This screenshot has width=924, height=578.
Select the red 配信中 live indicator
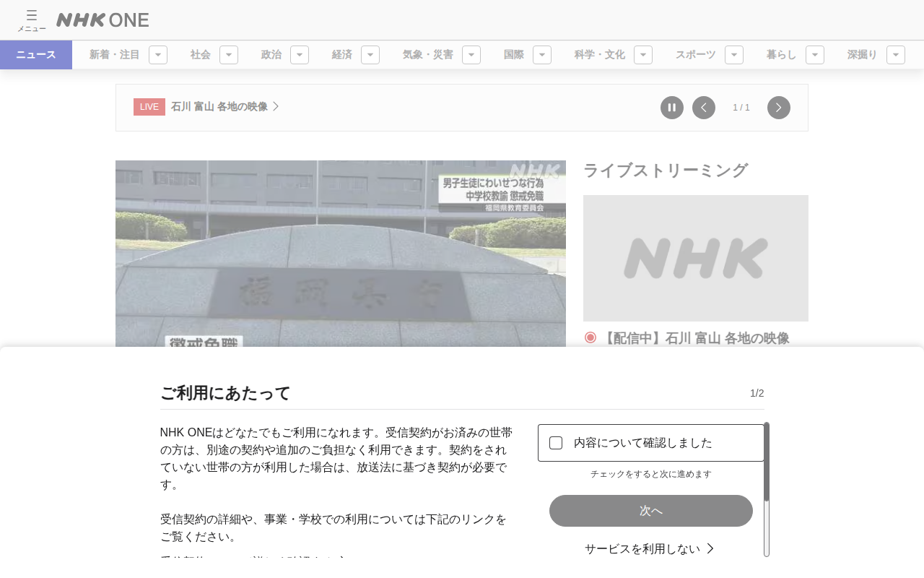[x=590, y=337]
